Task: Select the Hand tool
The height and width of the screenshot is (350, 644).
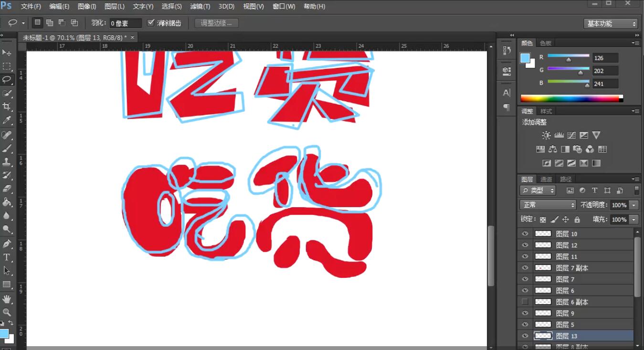Action: pyautogui.click(x=7, y=299)
